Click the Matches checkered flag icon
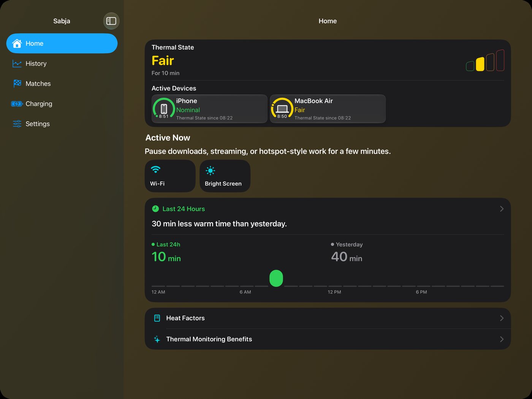The image size is (532, 399). (x=17, y=84)
